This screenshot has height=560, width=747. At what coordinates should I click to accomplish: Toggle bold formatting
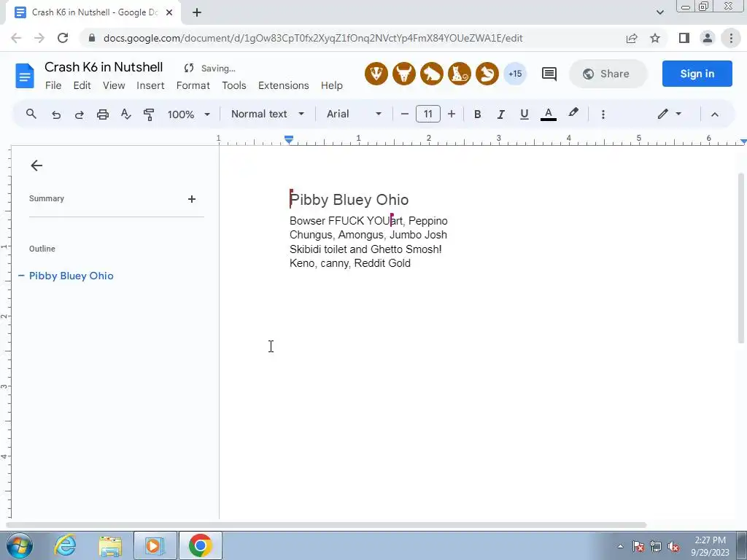click(477, 114)
